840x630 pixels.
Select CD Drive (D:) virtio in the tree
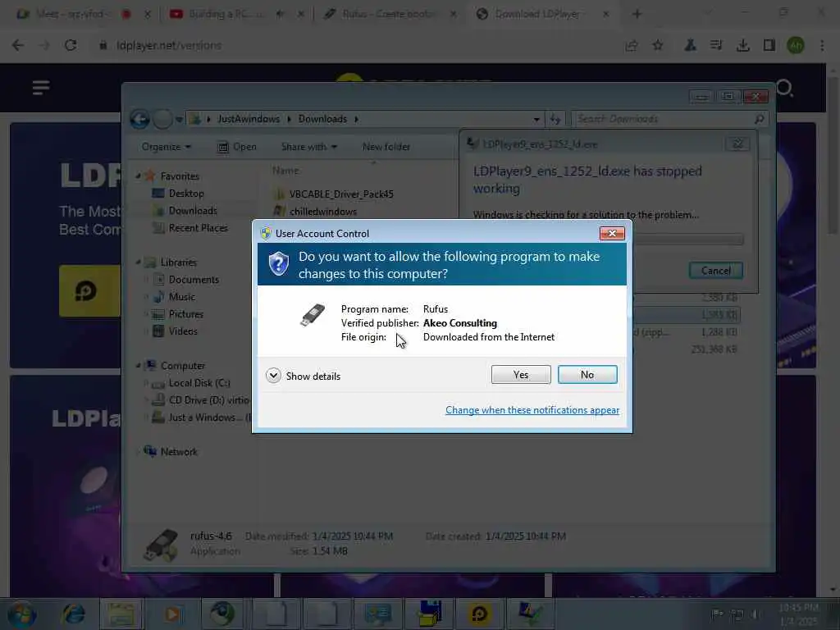(209, 400)
